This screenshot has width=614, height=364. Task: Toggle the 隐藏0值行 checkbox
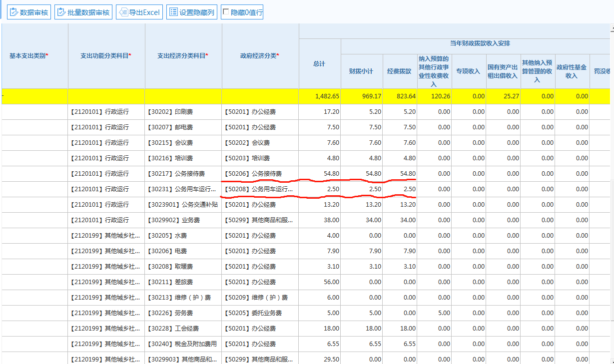click(x=226, y=12)
